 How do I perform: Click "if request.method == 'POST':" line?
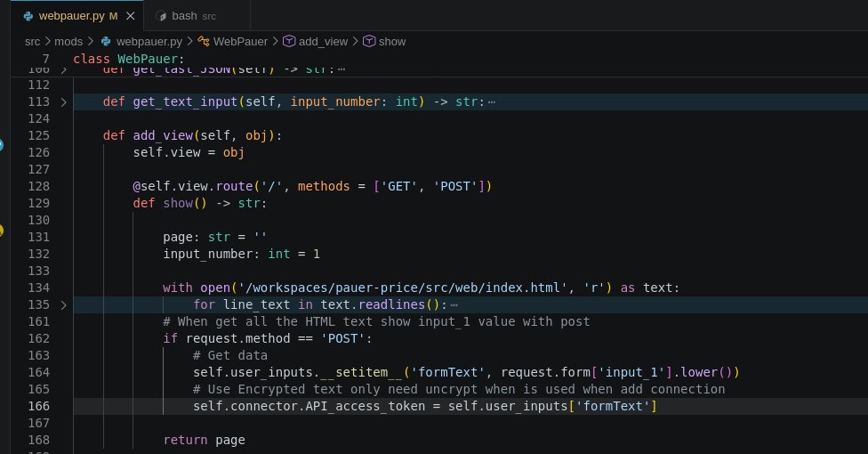(268, 338)
